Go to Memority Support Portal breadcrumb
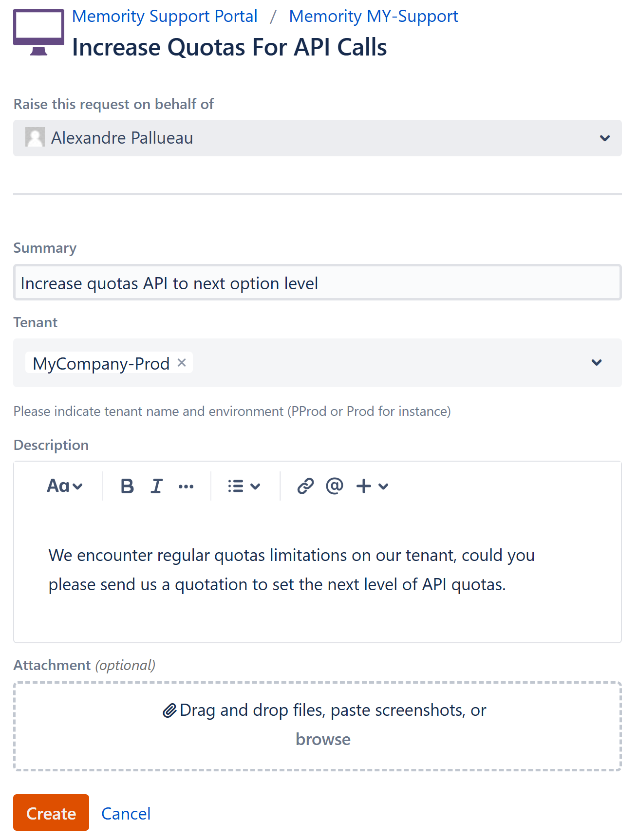Image resolution: width=638 pixels, height=840 pixels. (x=165, y=16)
